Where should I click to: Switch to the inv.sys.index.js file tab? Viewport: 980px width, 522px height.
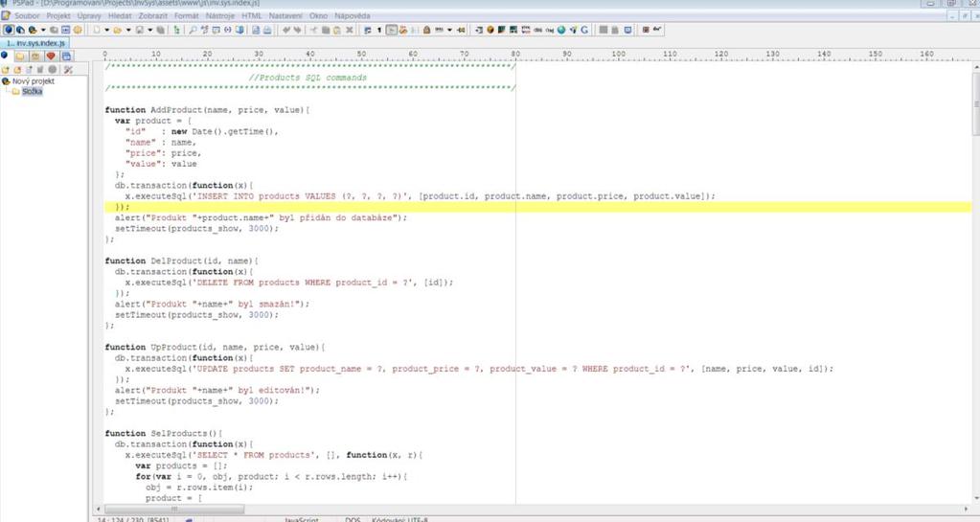(35, 43)
